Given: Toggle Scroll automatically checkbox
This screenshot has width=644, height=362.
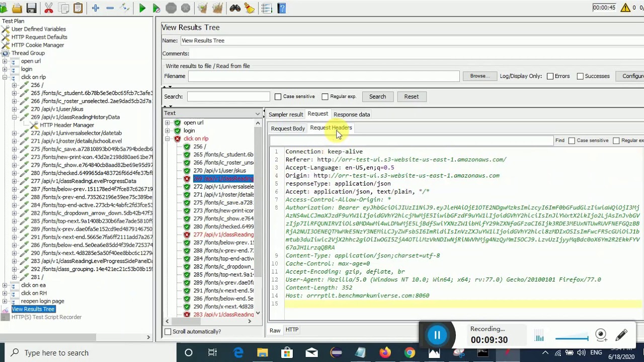Looking at the screenshot, I should [x=168, y=331].
